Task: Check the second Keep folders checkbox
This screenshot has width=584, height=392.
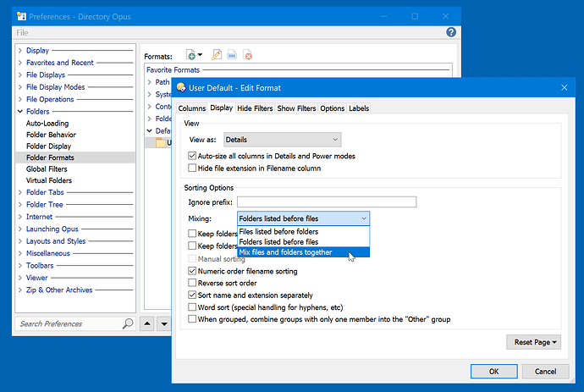Action: pyautogui.click(x=192, y=246)
